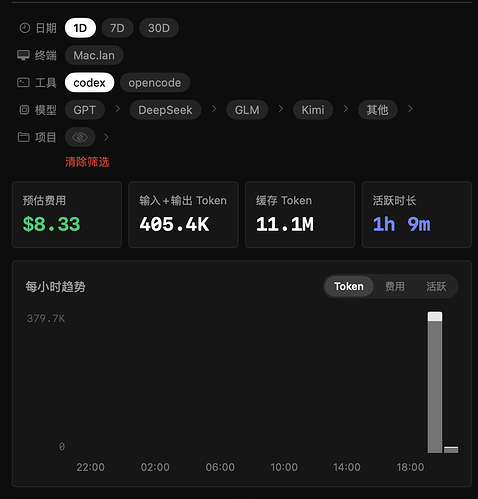Open the 输入+输出 Token 405.4K card
The height and width of the screenshot is (499, 478).
click(183, 215)
